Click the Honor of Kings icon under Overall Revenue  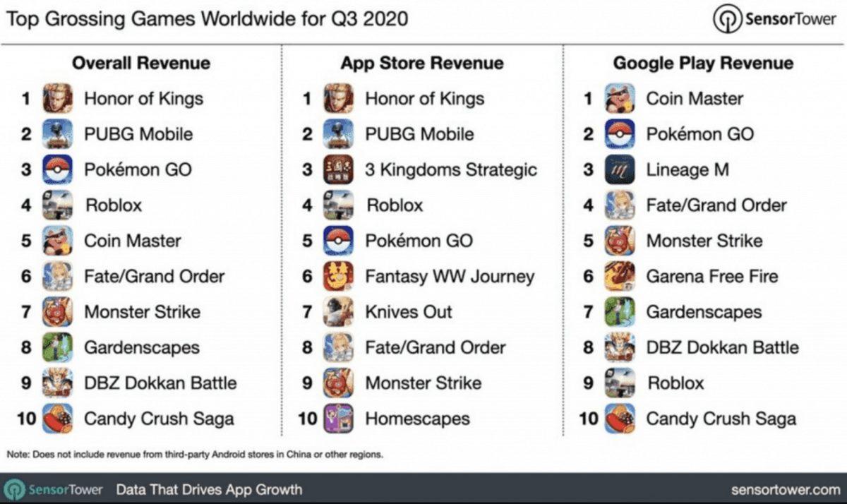57,99
